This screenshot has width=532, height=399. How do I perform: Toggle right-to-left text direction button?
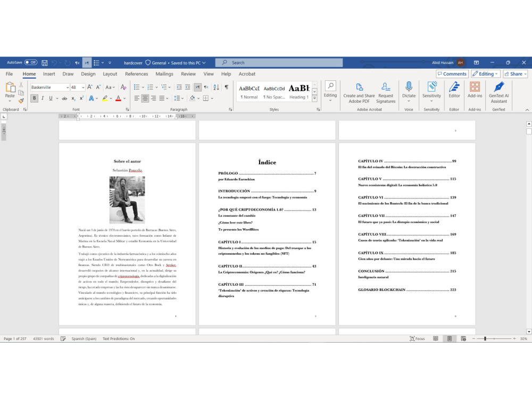(206, 87)
